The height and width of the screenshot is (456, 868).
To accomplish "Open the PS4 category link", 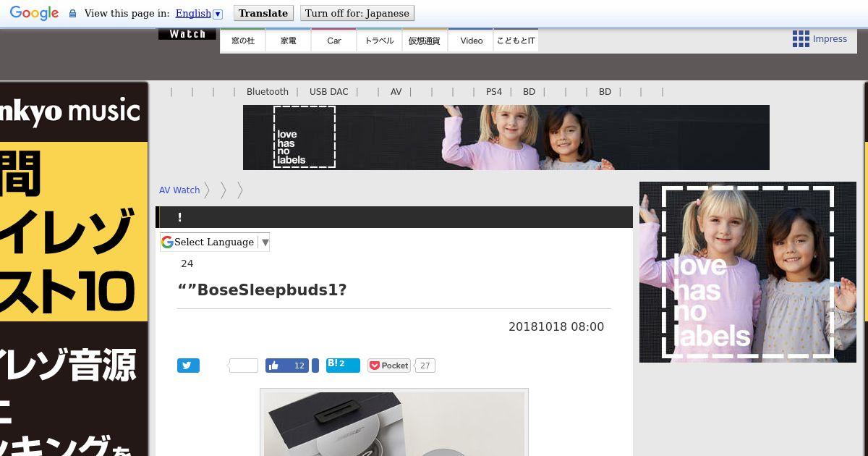I will (x=494, y=92).
